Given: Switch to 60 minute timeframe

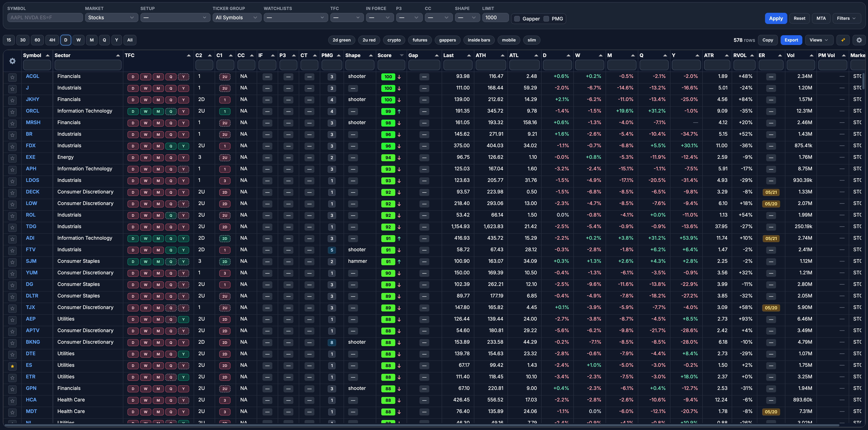Looking at the screenshot, I should 37,40.
